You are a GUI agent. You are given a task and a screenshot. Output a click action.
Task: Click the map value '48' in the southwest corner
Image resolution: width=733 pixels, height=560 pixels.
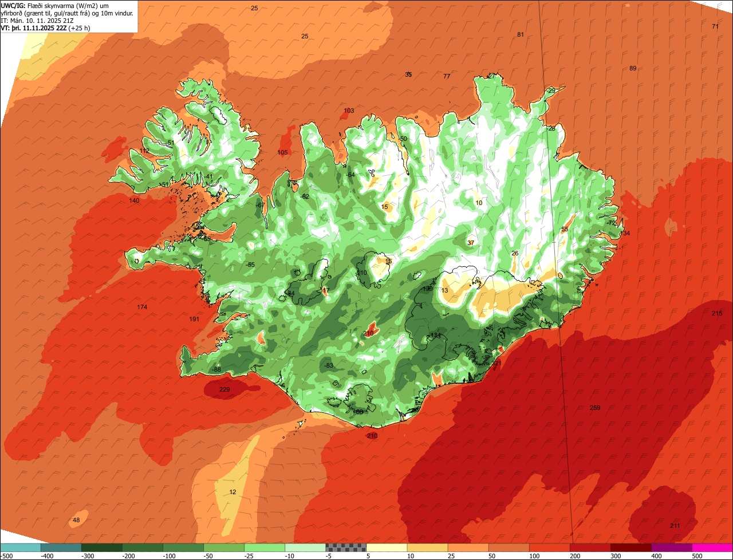click(x=77, y=520)
